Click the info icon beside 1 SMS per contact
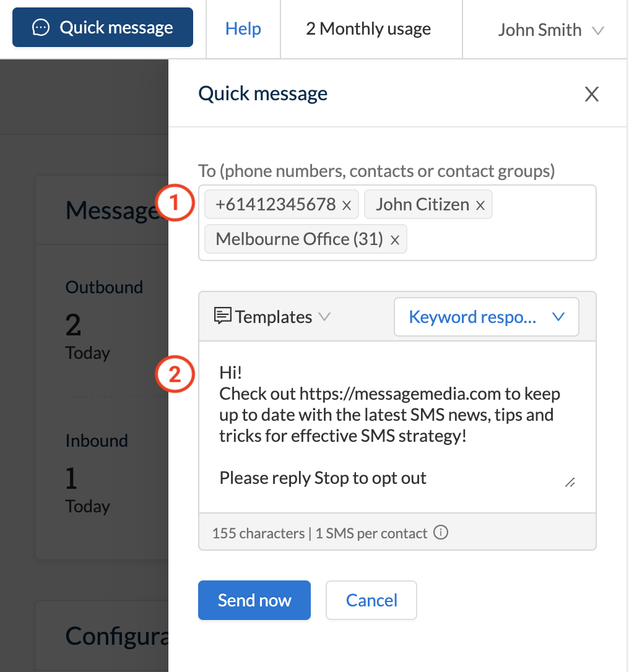The image size is (629, 672). pyautogui.click(x=440, y=532)
